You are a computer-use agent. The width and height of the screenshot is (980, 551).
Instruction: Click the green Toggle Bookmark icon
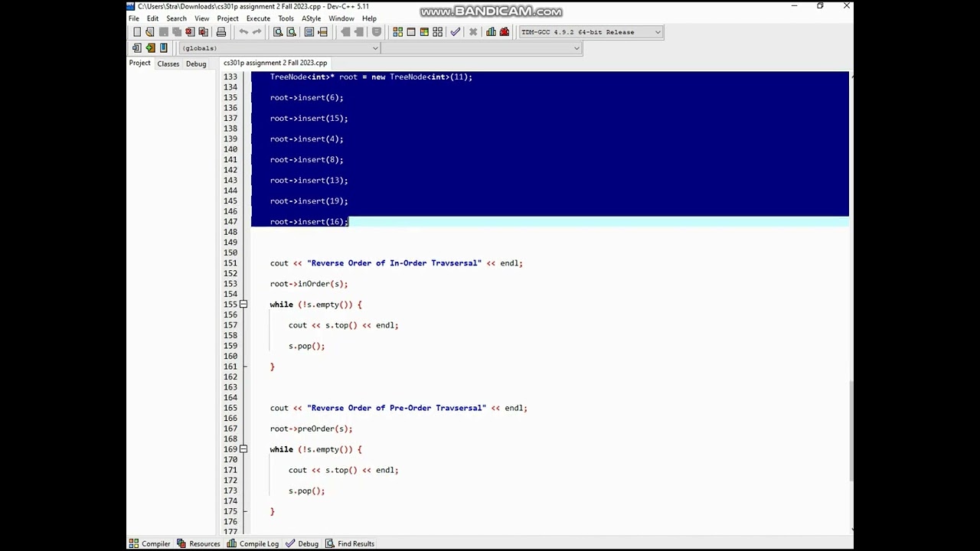(150, 48)
